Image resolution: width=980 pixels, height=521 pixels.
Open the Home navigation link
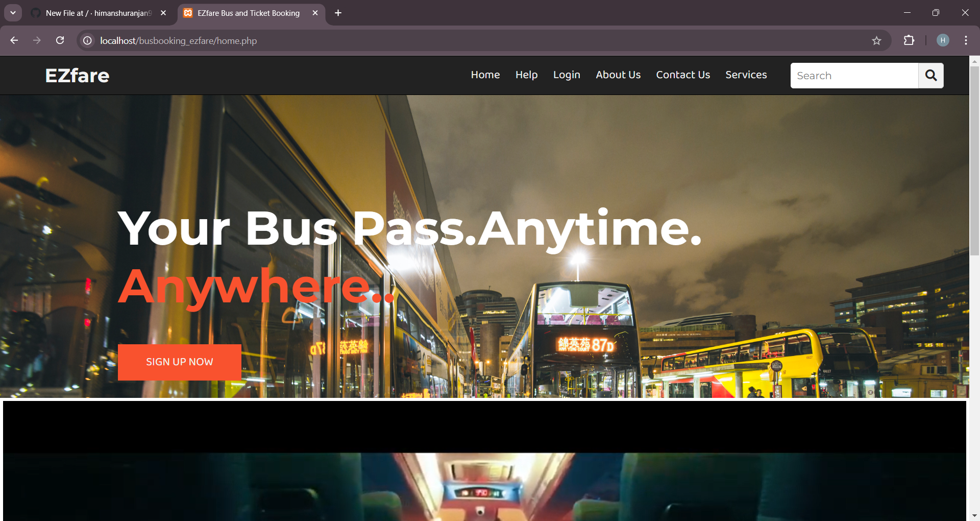click(x=485, y=75)
